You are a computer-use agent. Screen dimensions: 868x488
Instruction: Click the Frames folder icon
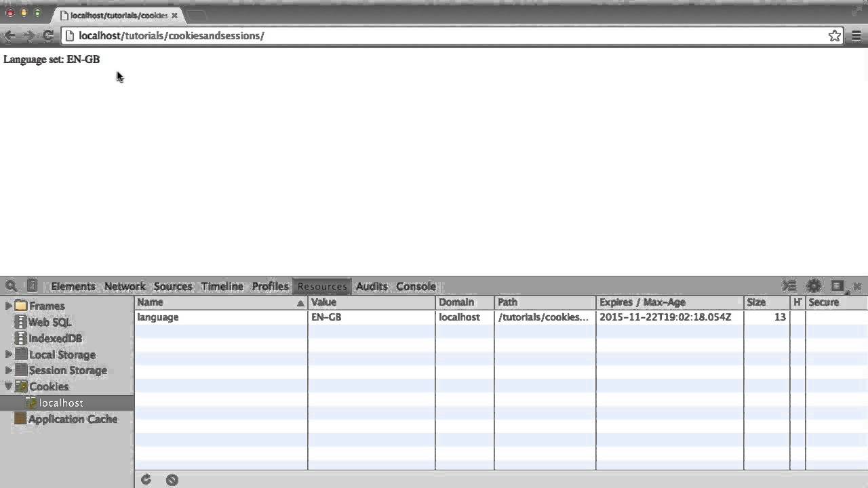point(21,306)
